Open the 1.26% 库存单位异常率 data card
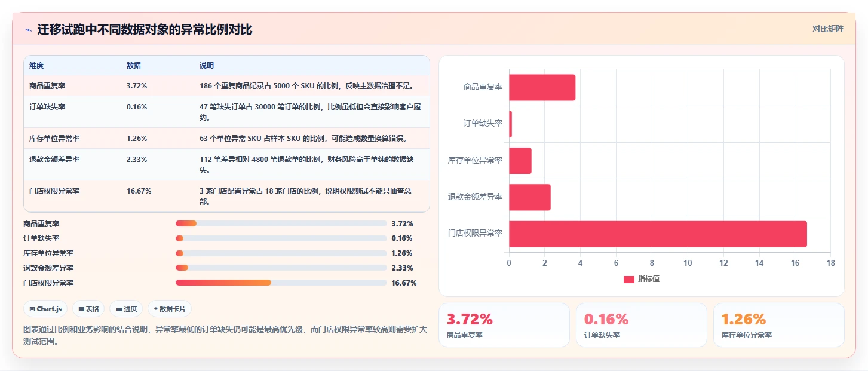 (778, 325)
